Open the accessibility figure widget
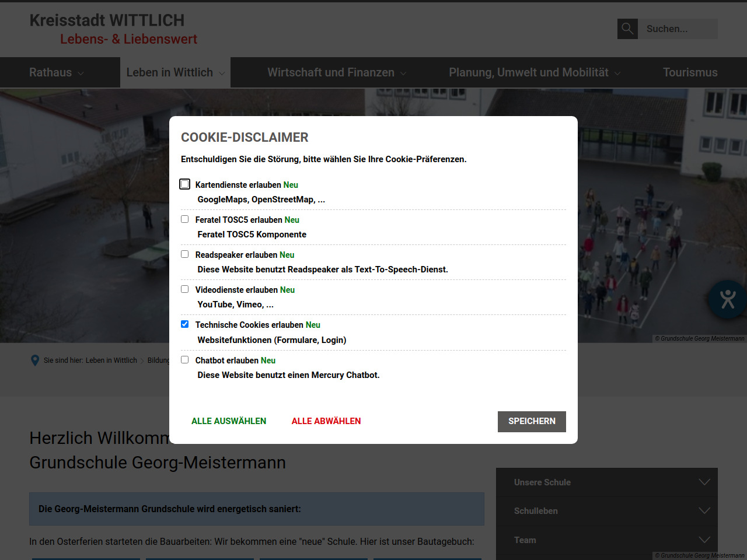This screenshot has height=560, width=747. coord(727,299)
